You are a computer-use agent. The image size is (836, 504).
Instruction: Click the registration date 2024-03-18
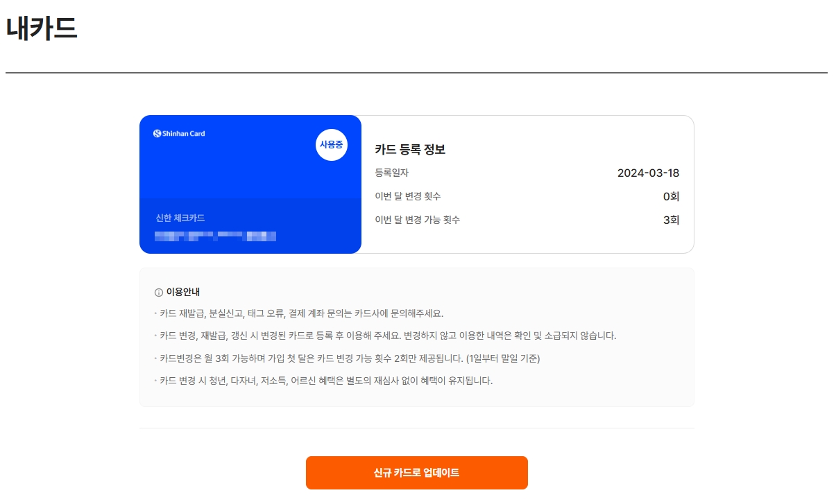point(648,173)
